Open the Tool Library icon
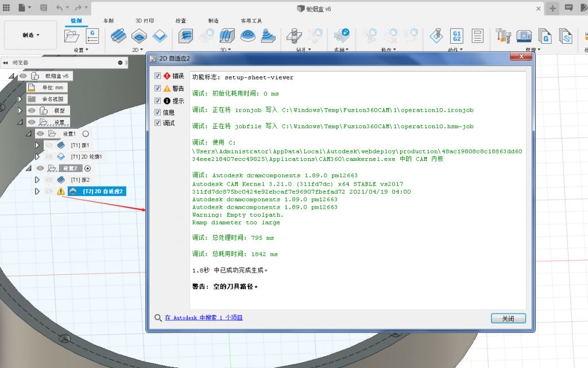 [x=503, y=36]
